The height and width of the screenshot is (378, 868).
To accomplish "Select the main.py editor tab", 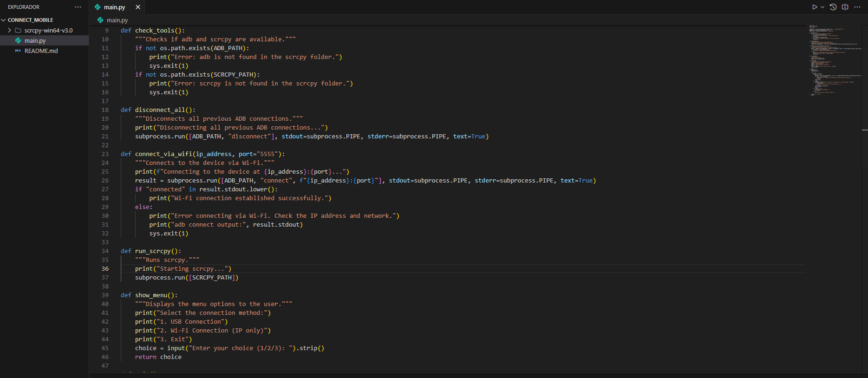I will click(x=114, y=7).
